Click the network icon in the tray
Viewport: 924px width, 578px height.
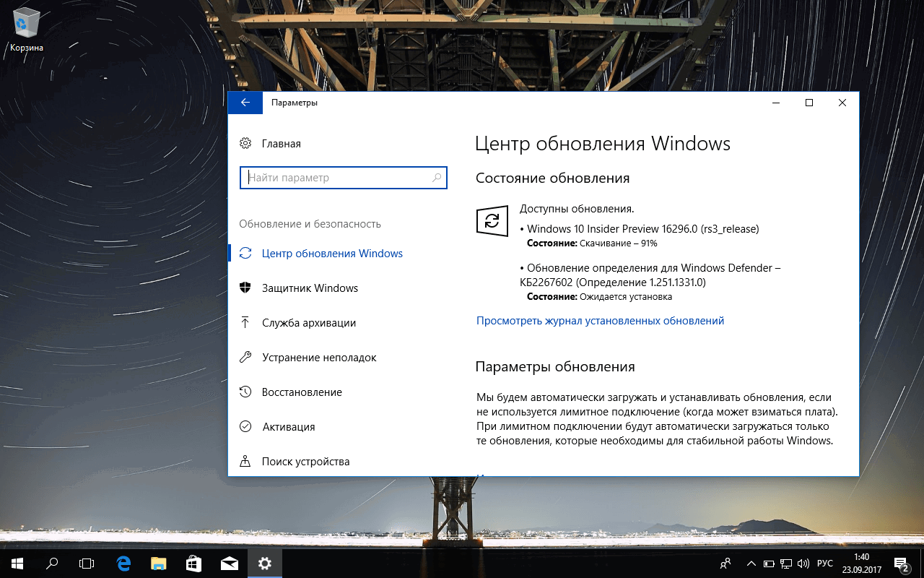coord(784,563)
